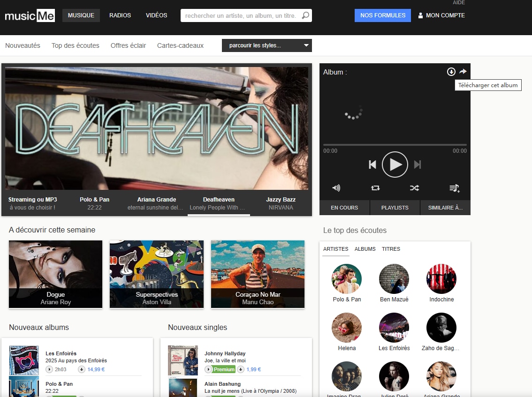
Task: Open the Mon Compte account menu
Action: (441, 15)
